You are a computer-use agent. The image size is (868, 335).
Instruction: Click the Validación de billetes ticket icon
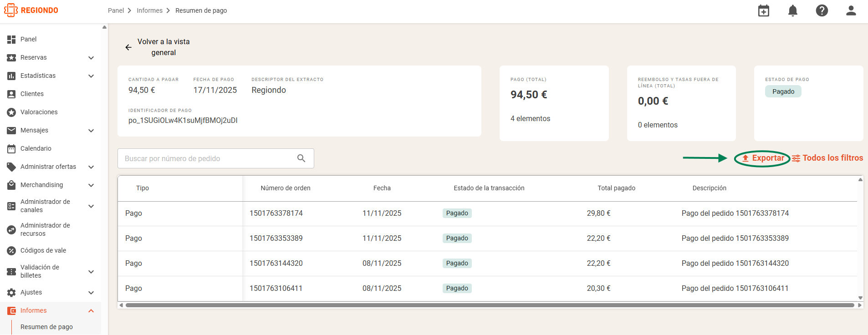pos(11,272)
